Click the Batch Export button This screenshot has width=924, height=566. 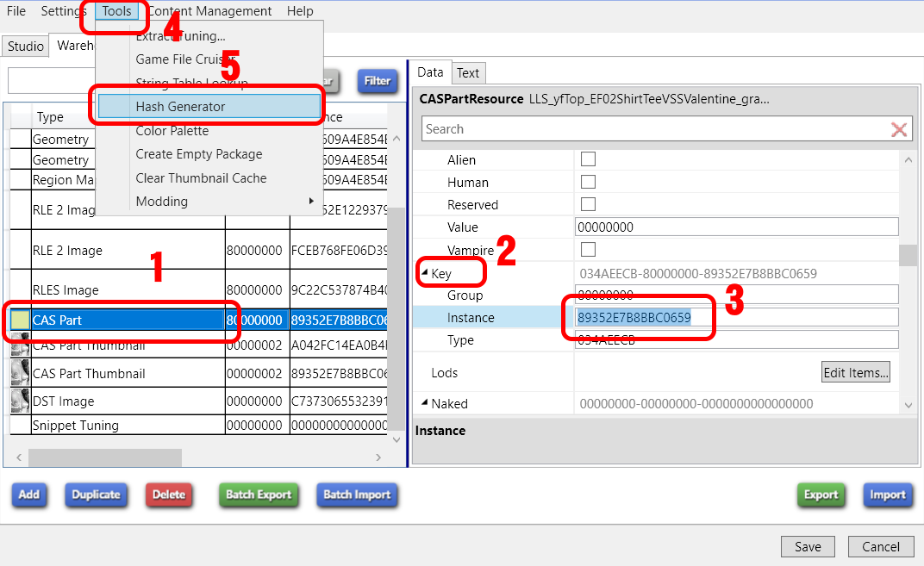pyautogui.click(x=258, y=494)
